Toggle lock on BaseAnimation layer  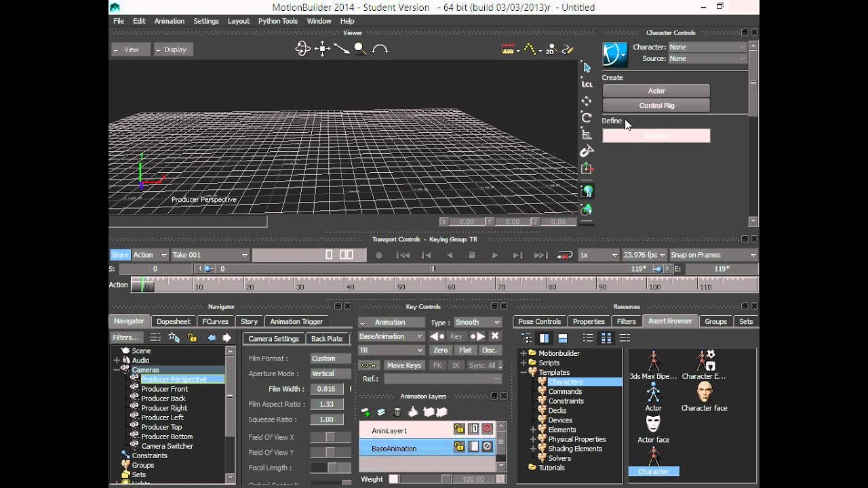coord(459,447)
